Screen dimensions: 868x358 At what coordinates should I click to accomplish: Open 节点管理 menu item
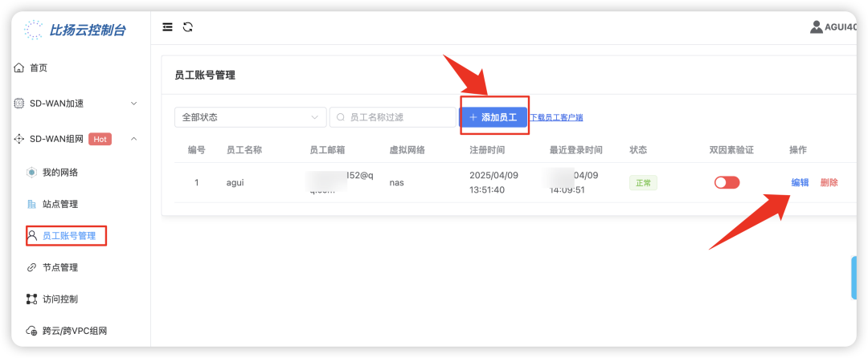click(x=60, y=267)
